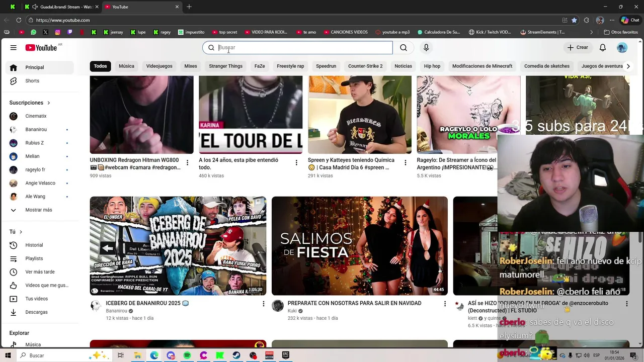This screenshot has height=362, width=644.
Task: Open the Copilot Chat button
Action: [x=630, y=20]
